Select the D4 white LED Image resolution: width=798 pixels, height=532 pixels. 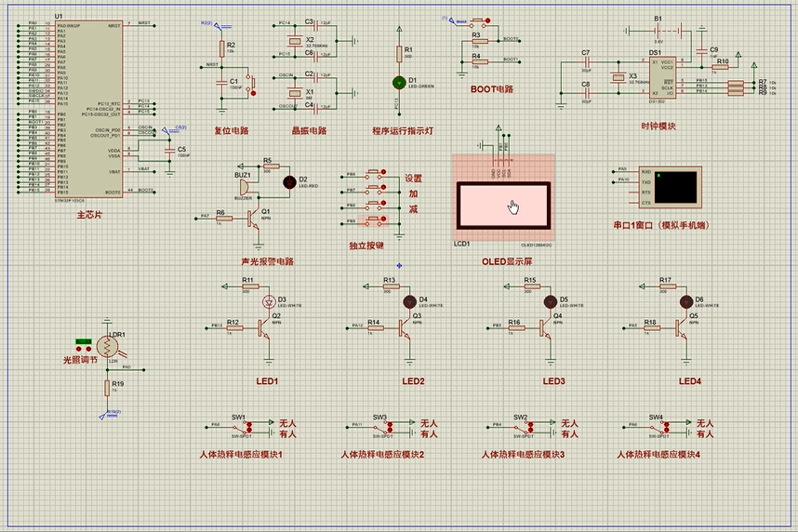pyautogui.click(x=408, y=301)
